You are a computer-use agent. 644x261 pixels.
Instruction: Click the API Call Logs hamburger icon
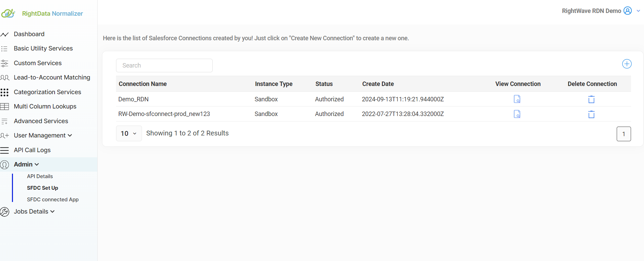(4, 150)
